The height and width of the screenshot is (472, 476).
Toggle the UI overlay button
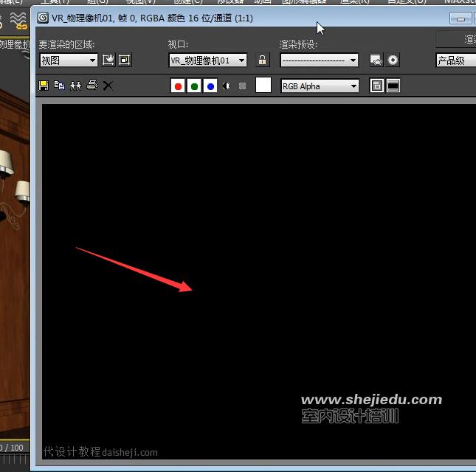click(376, 86)
